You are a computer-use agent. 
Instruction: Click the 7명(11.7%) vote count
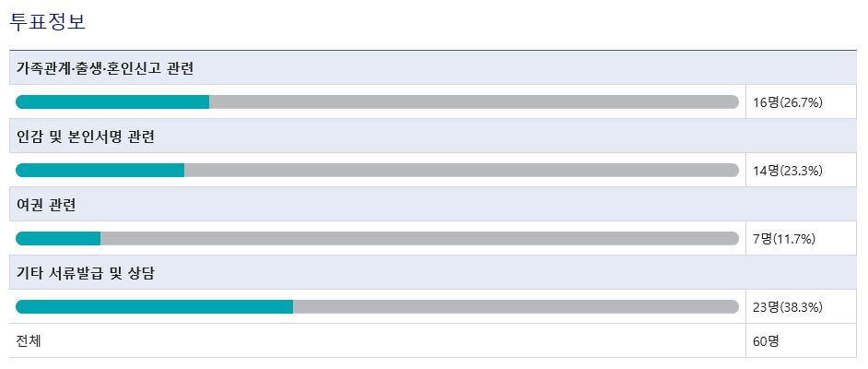pos(783,239)
